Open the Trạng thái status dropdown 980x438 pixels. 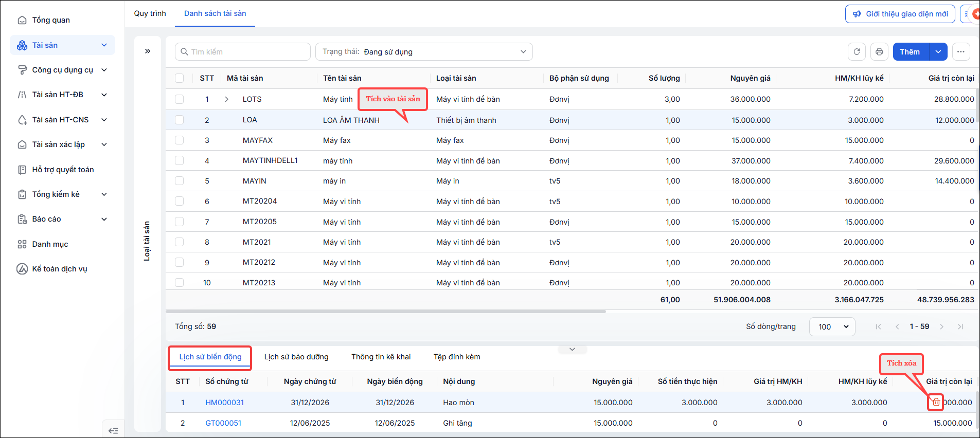(x=424, y=52)
